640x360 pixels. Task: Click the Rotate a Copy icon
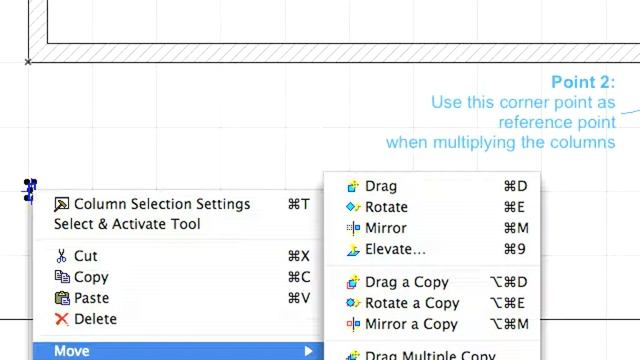point(353,303)
